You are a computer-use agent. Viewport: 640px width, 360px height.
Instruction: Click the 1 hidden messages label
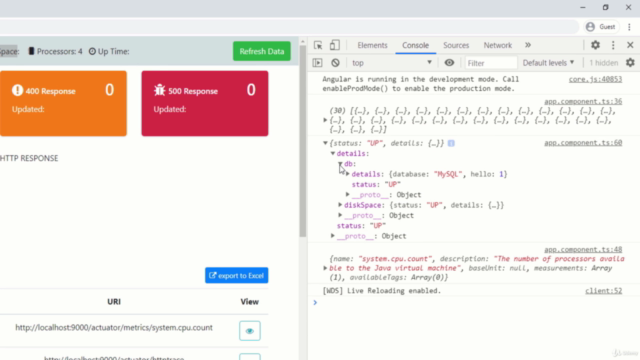(x=603, y=63)
